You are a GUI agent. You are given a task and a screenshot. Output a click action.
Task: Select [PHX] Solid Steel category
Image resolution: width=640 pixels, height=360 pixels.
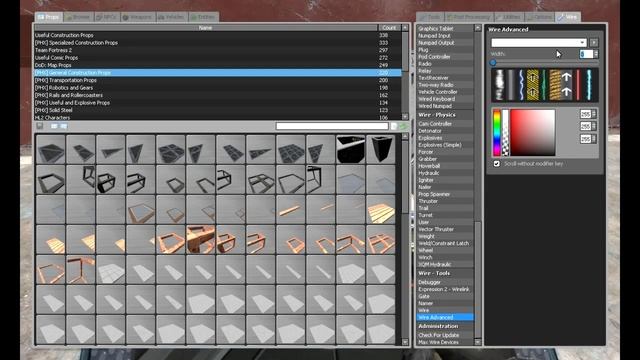[x=218, y=110]
